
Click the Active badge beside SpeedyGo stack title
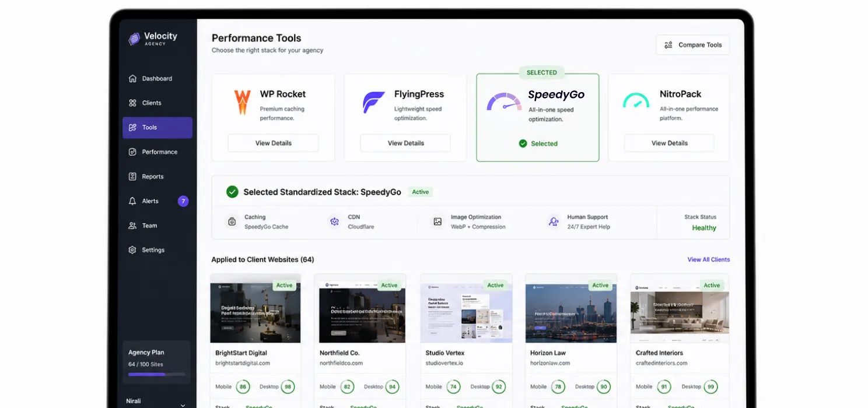tap(421, 192)
